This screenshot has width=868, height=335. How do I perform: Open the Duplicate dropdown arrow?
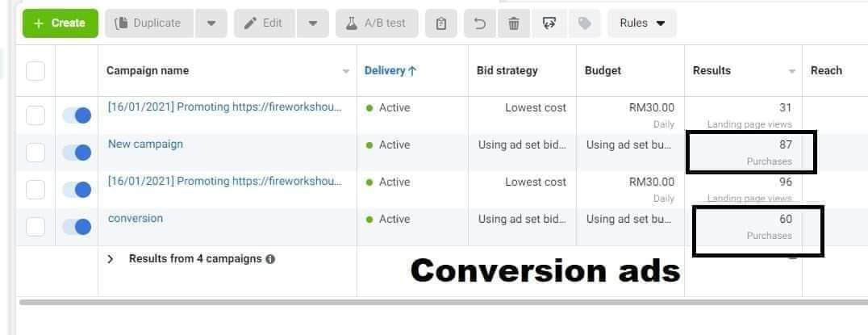211,23
